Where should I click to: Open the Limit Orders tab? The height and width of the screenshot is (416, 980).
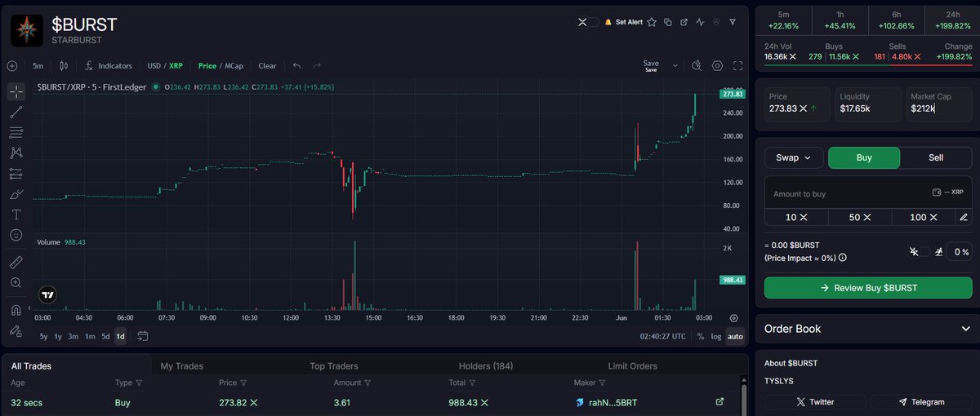(x=632, y=366)
